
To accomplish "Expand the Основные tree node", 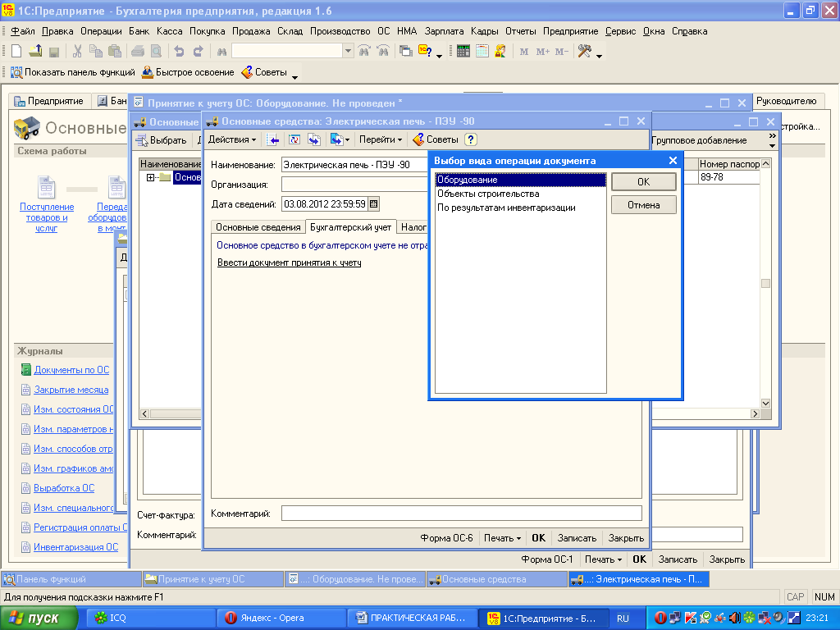I will (151, 177).
